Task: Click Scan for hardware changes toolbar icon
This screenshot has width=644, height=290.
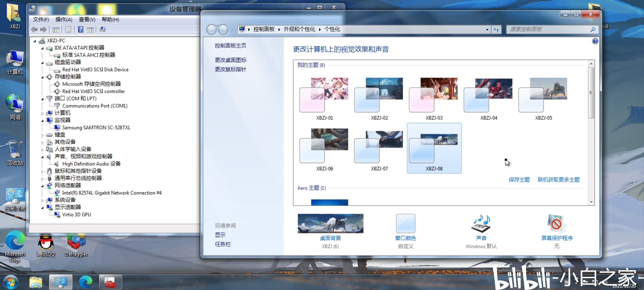Action: click(x=103, y=30)
